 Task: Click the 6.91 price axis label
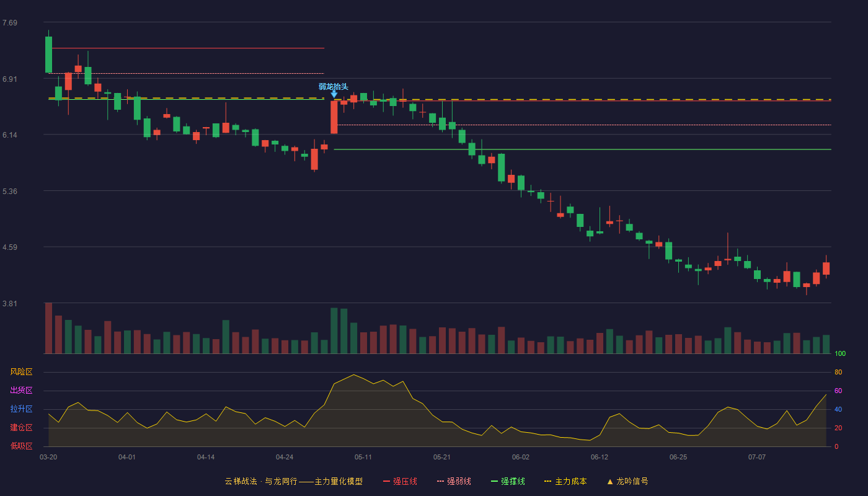pyautogui.click(x=10, y=79)
